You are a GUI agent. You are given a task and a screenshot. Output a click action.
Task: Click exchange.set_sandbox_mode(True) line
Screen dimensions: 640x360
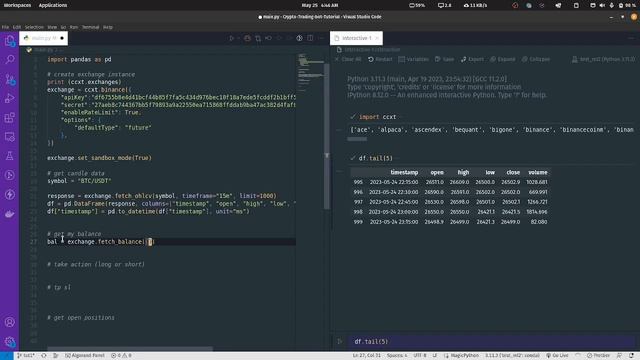tap(99, 158)
